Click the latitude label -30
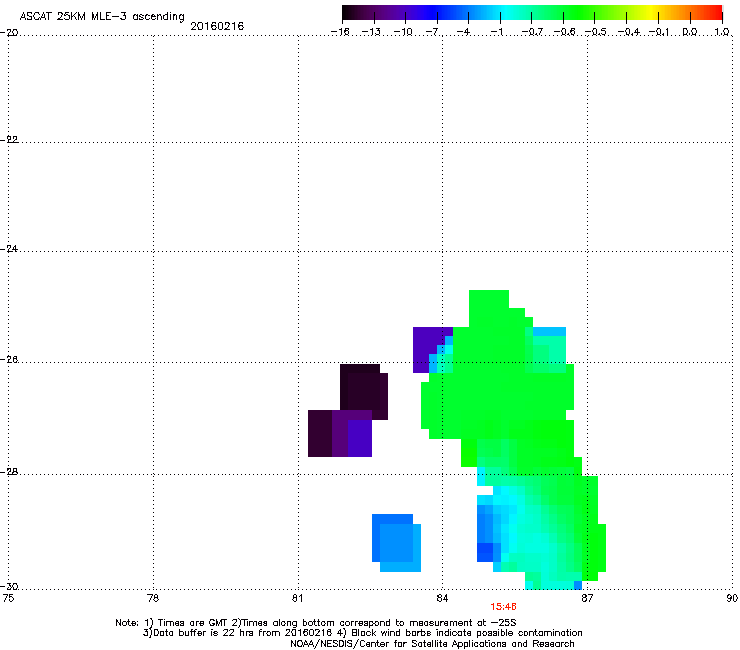The height and width of the screenshot is (650, 740). coord(9,586)
